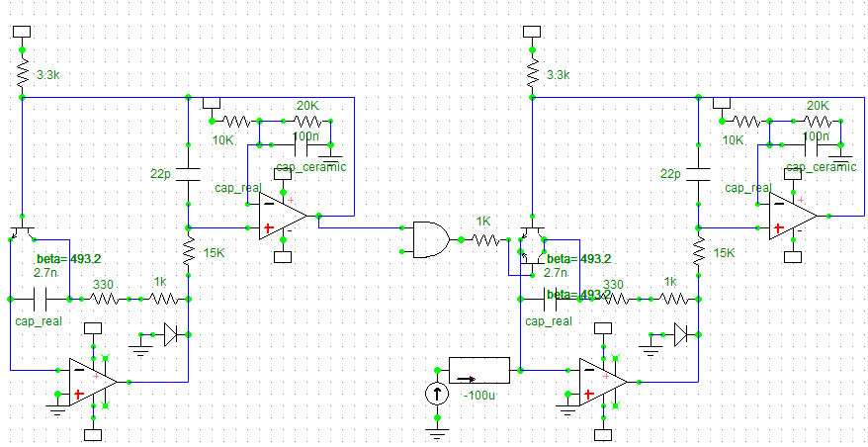Select the left 15K resistor

(x=187, y=254)
